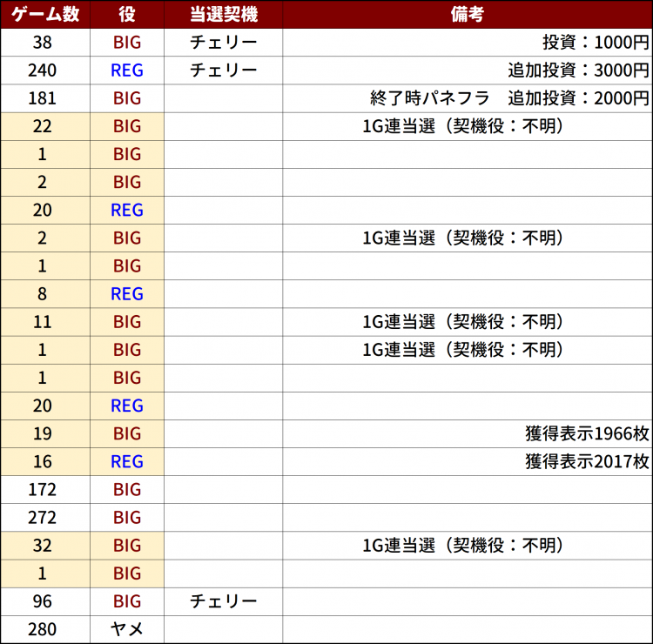Click BIG in the 172-game row
Screen dimensions: 653x644
click(x=127, y=490)
